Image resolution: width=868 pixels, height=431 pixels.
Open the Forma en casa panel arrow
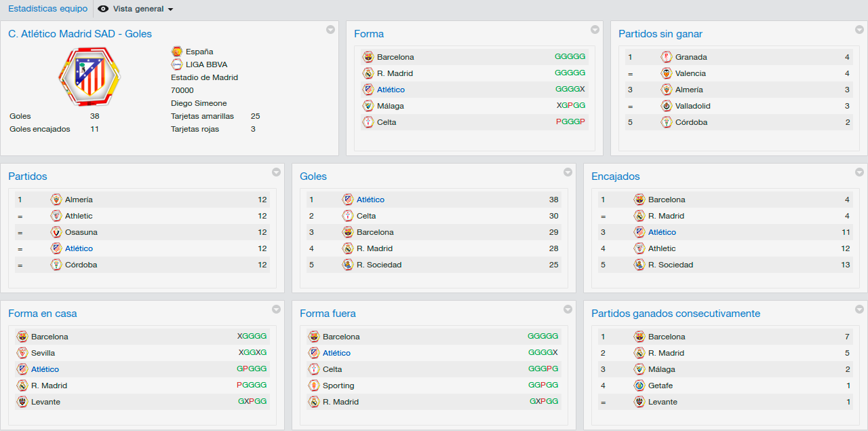(276, 309)
